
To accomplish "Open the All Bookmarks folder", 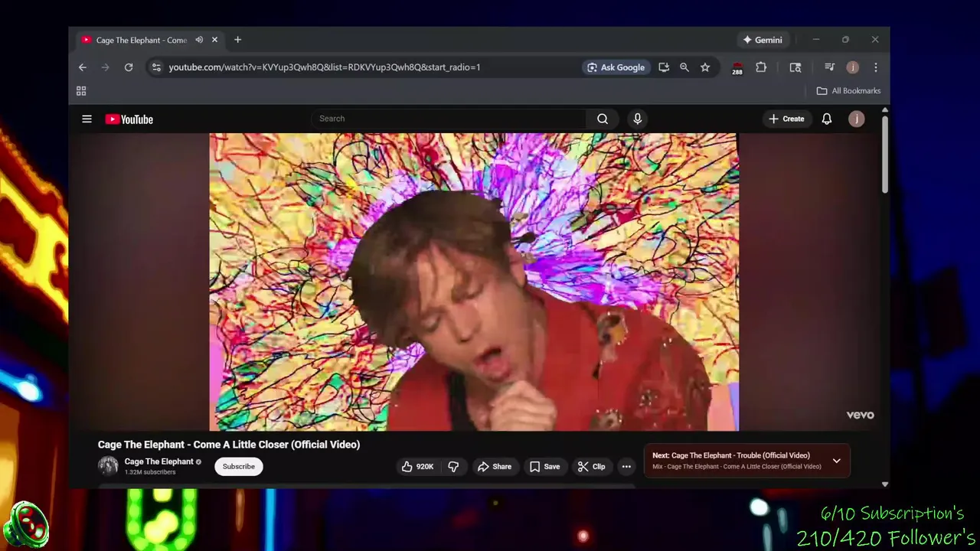I will click(848, 91).
